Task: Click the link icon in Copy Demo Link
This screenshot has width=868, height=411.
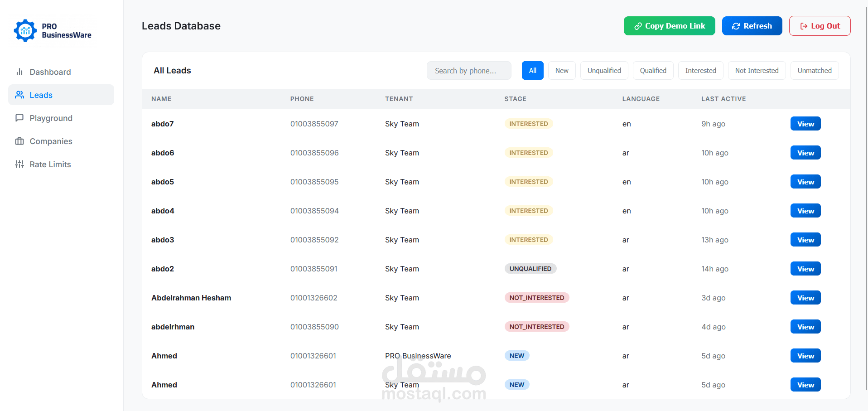Action: point(638,26)
